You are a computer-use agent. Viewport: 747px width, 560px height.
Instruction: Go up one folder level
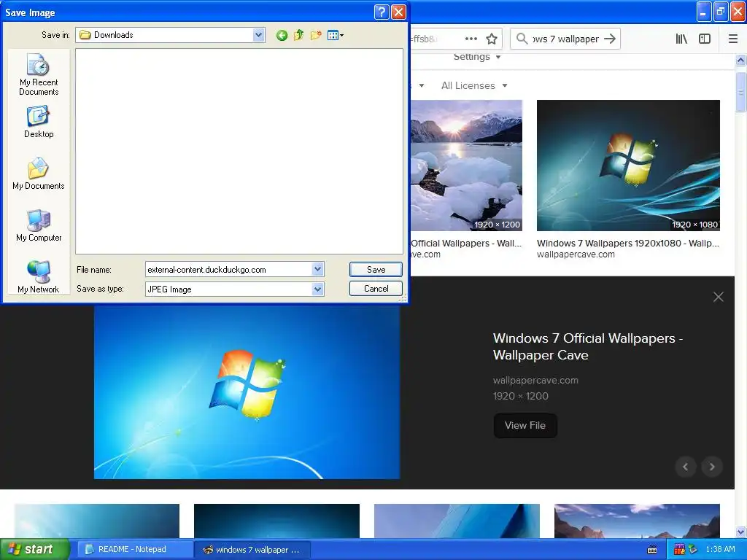(298, 35)
